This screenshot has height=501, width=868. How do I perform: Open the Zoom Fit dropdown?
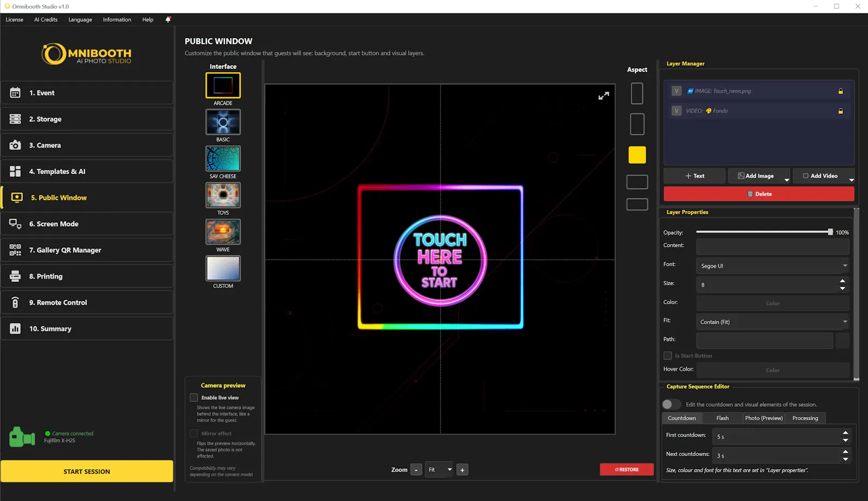click(x=439, y=470)
